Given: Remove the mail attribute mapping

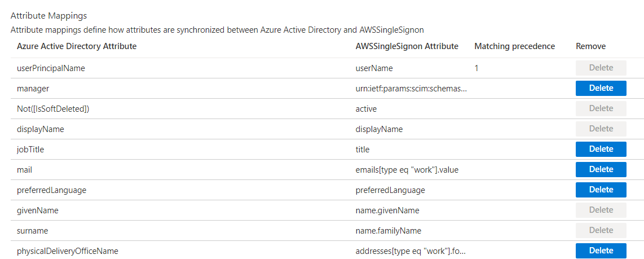Looking at the screenshot, I should 601,169.
